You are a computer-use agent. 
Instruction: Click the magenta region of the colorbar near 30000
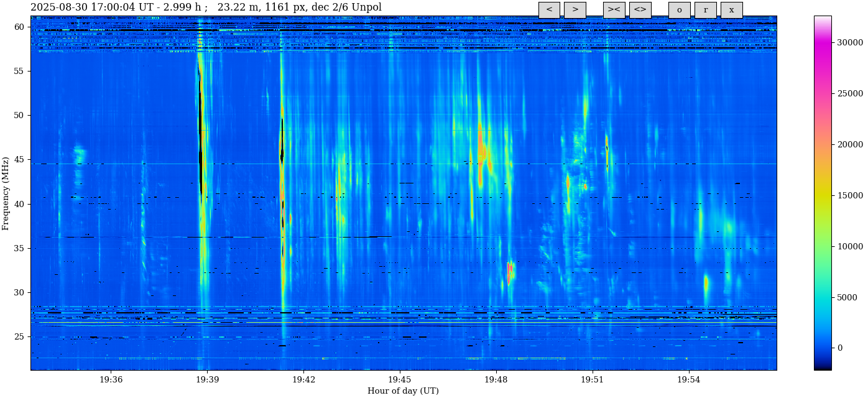click(823, 42)
